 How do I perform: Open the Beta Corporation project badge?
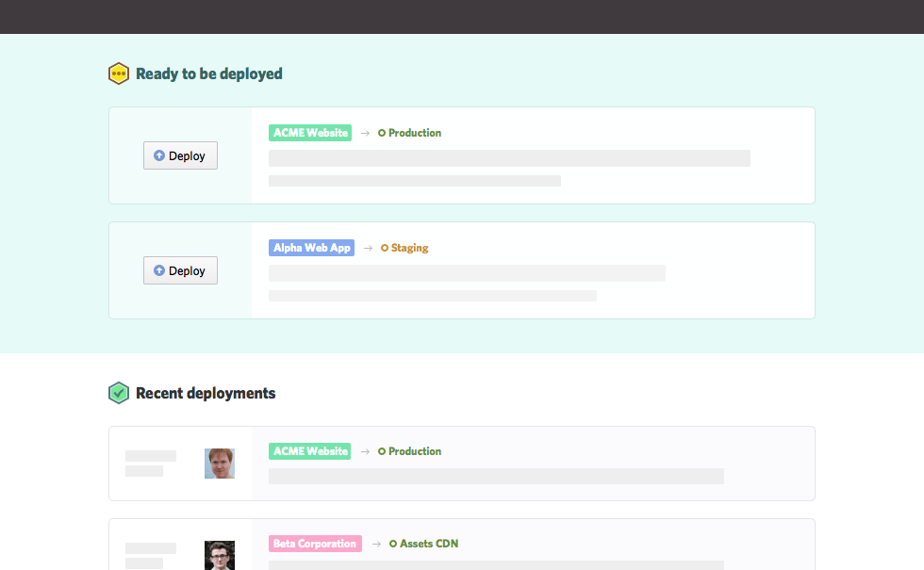point(315,543)
